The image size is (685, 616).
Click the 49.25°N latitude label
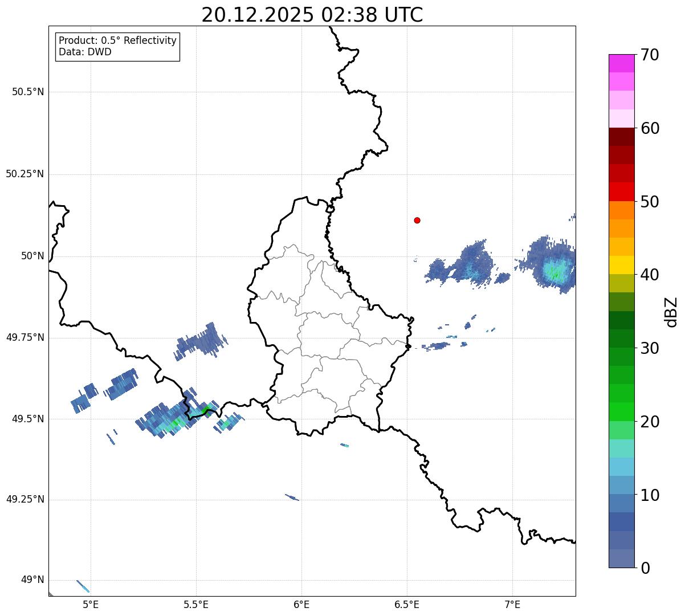tap(25, 499)
